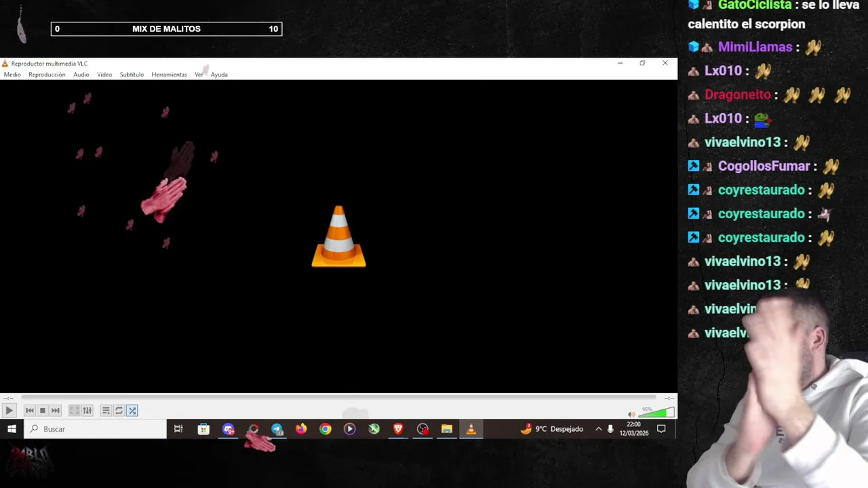Open the green X taskbar app icon
The width and height of the screenshot is (868, 488).
[374, 429]
